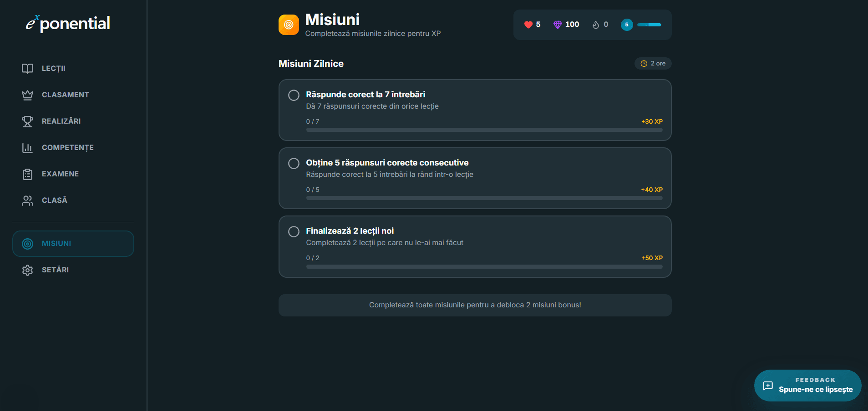This screenshot has height=411, width=868.
Task: Click the exponential logo
Action: [68, 23]
